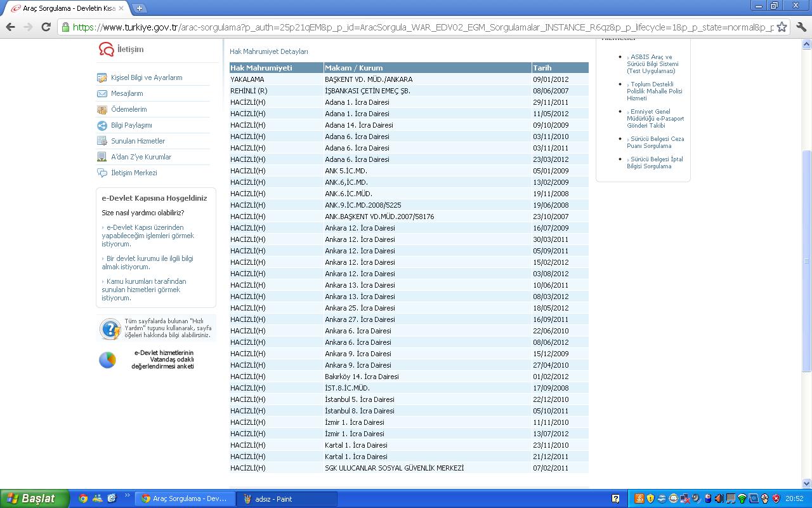Open the Chrome wrench settings menu
The height and width of the screenshot is (508, 812).
801,27
